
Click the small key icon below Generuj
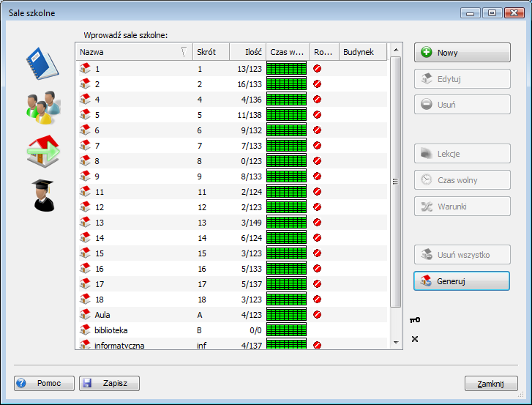(415, 320)
